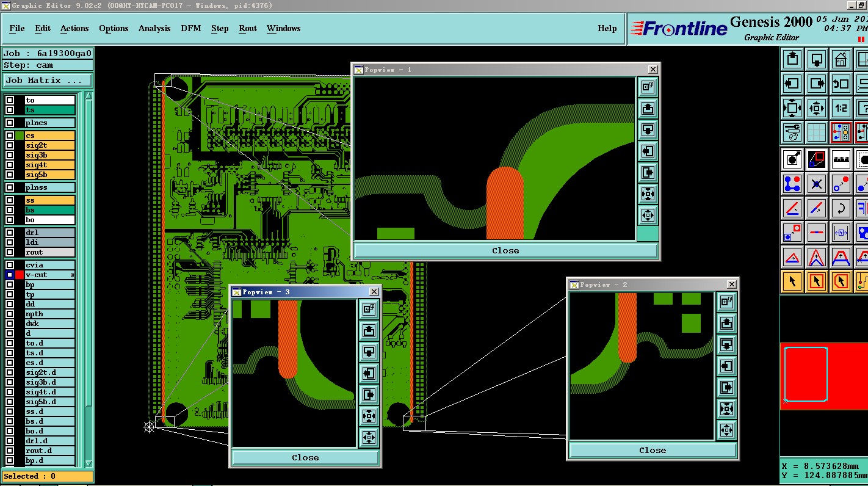The height and width of the screenshot is (486, 868).
Task: Open the File menu
Action: tap(17, 28)
